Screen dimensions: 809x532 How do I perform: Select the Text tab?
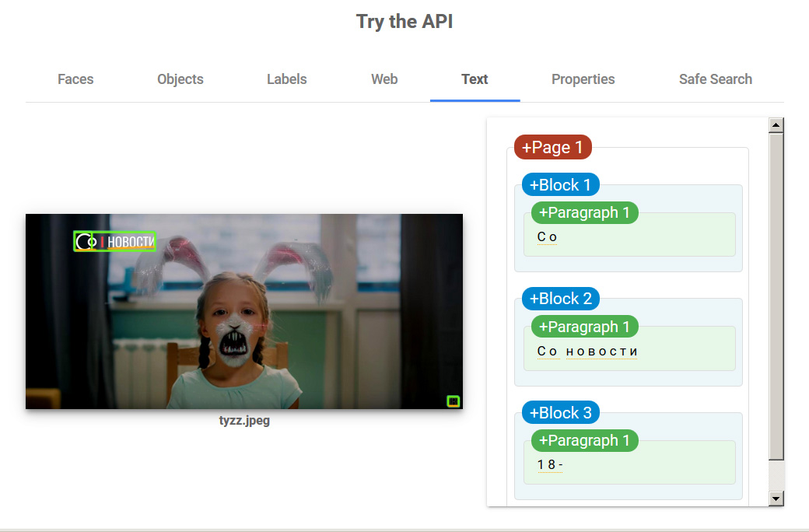click(475, 79)
